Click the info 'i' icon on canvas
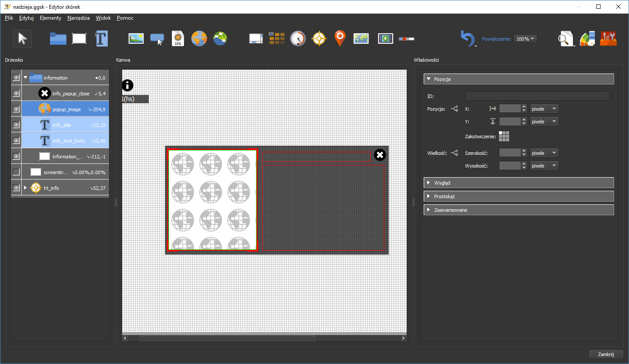 pyautogui.click(x=127, y=85)
